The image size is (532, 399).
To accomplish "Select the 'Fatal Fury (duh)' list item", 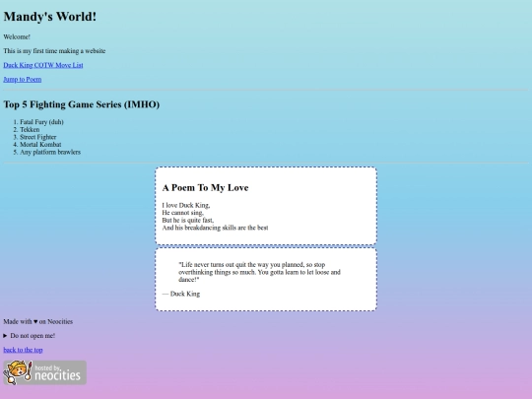I will (41, 122).
